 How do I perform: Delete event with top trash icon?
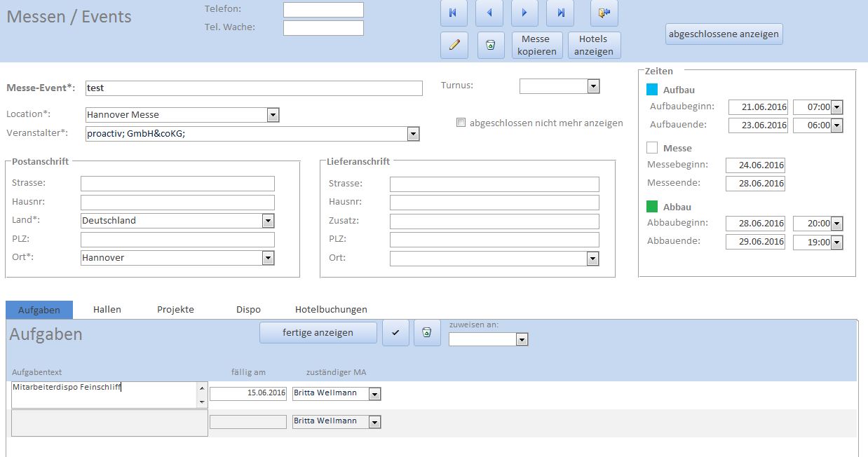tap(491, 45)
